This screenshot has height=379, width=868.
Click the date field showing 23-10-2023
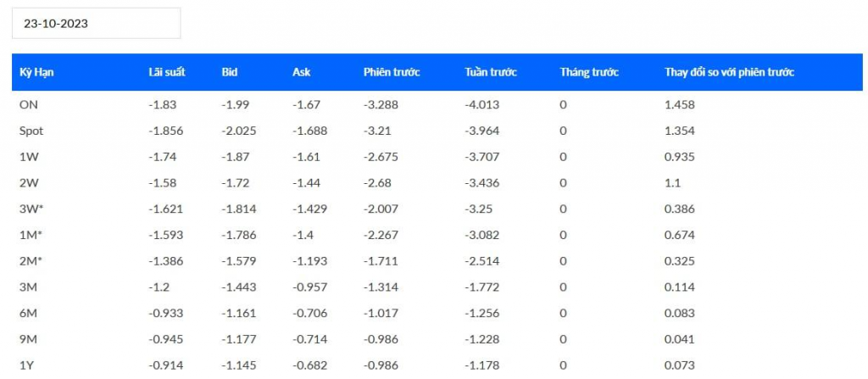point(96,24)
